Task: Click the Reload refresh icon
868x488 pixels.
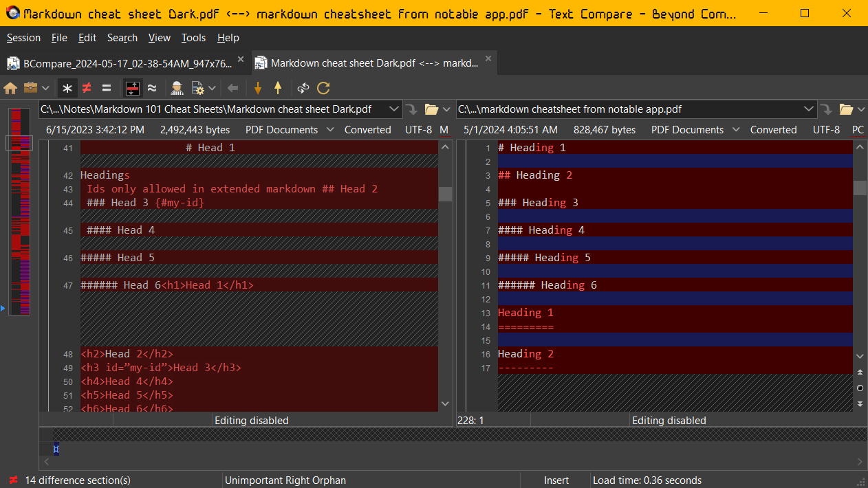Action: 323,88
